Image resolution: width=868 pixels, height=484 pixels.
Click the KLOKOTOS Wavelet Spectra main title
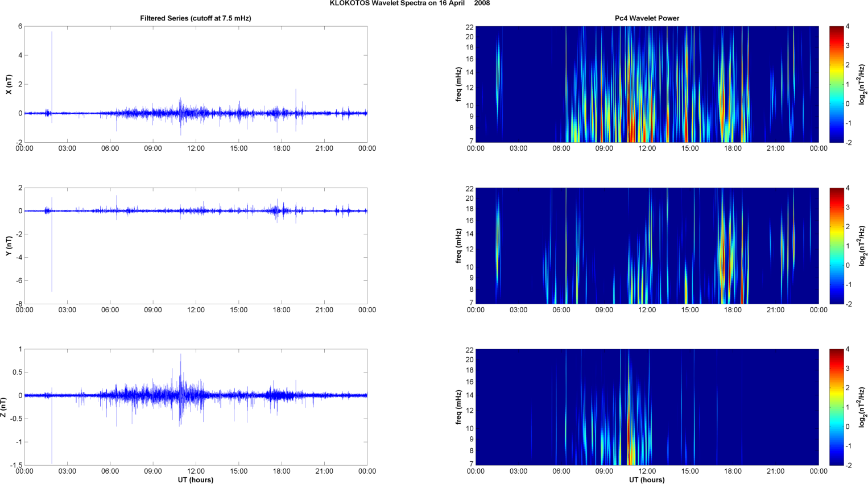point(410,3)
